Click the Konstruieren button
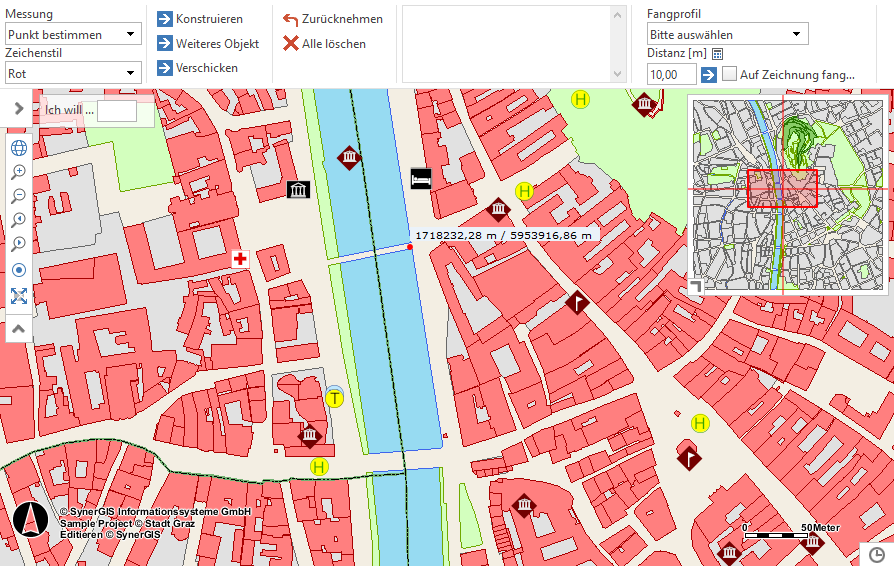 click(x=199, y=19)
